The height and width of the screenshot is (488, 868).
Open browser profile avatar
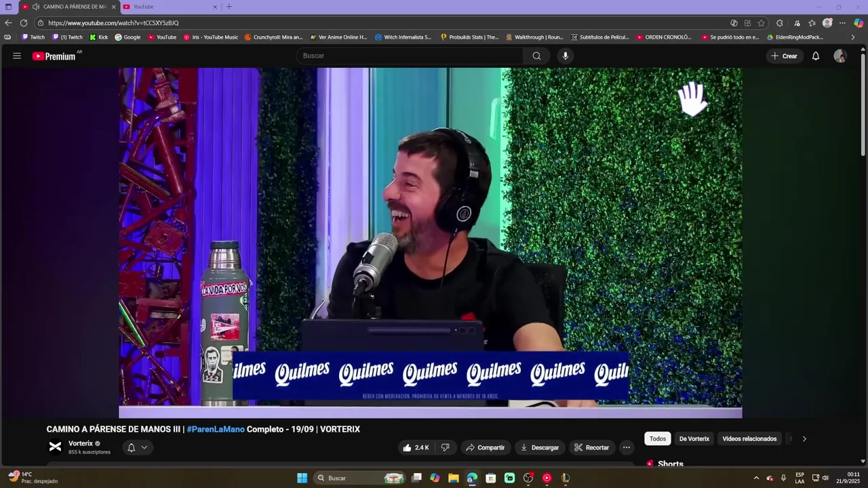827,22
